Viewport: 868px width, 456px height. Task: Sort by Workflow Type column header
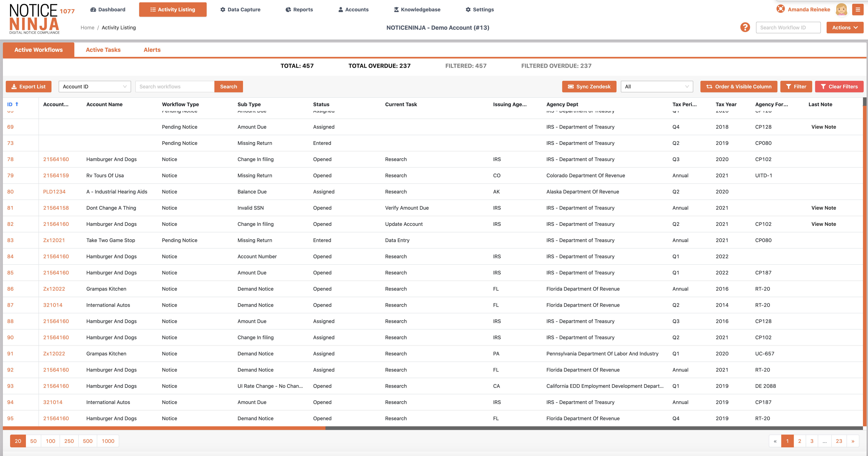pyautogui.click(x=180, y=104)
